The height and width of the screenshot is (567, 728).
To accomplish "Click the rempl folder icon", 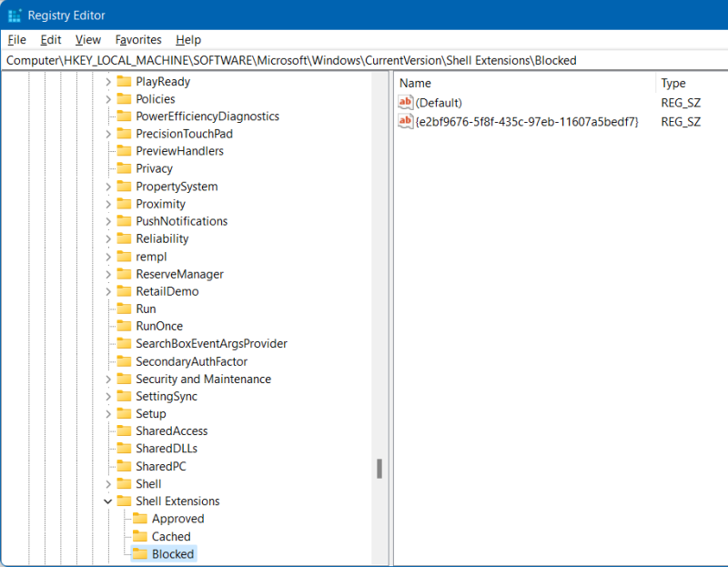I will (x=124, y=257).
